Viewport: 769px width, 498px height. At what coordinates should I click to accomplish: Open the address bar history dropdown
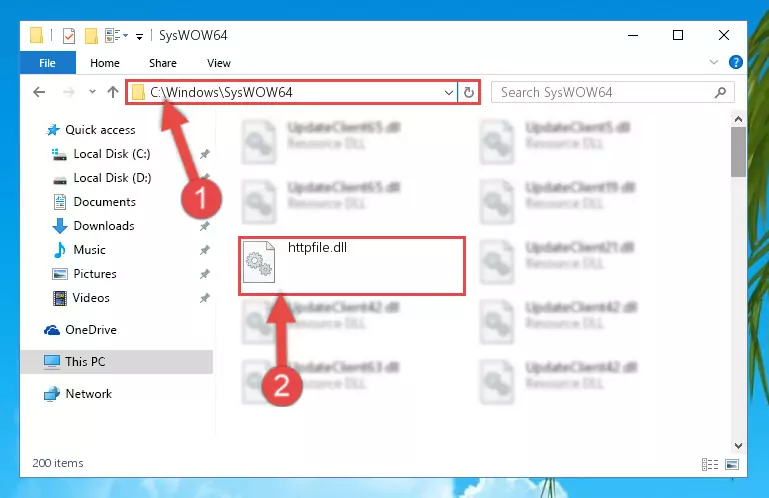point(448,92)
